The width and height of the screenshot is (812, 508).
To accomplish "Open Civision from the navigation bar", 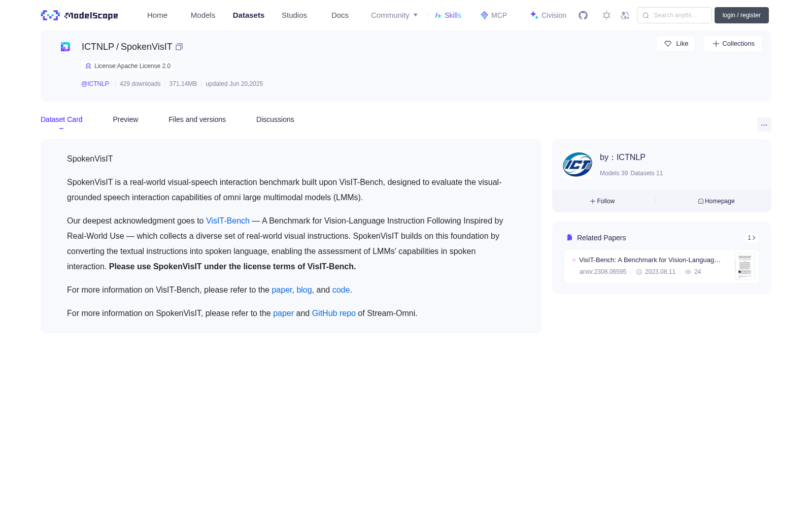I will click(548, 15).
